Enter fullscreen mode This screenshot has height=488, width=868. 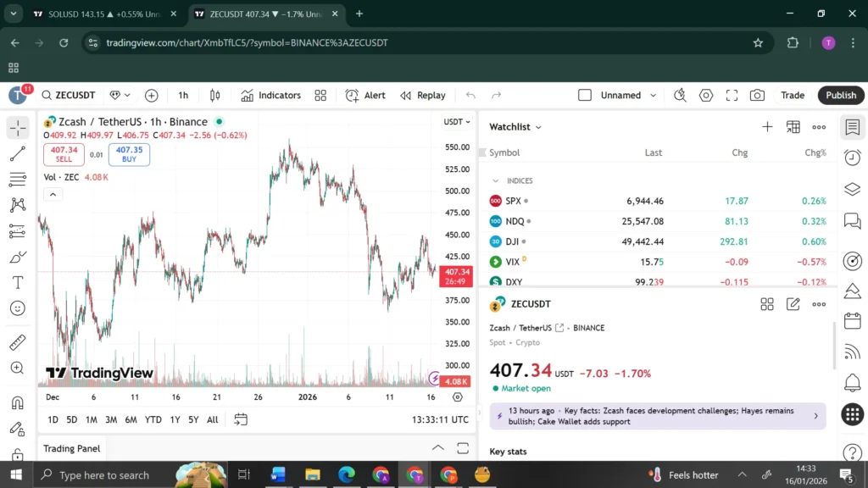732,95
